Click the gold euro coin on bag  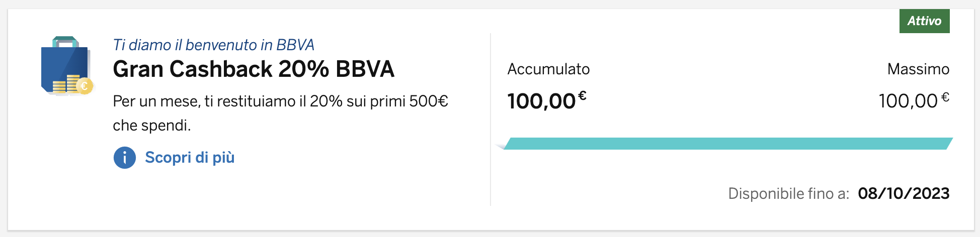85,86
